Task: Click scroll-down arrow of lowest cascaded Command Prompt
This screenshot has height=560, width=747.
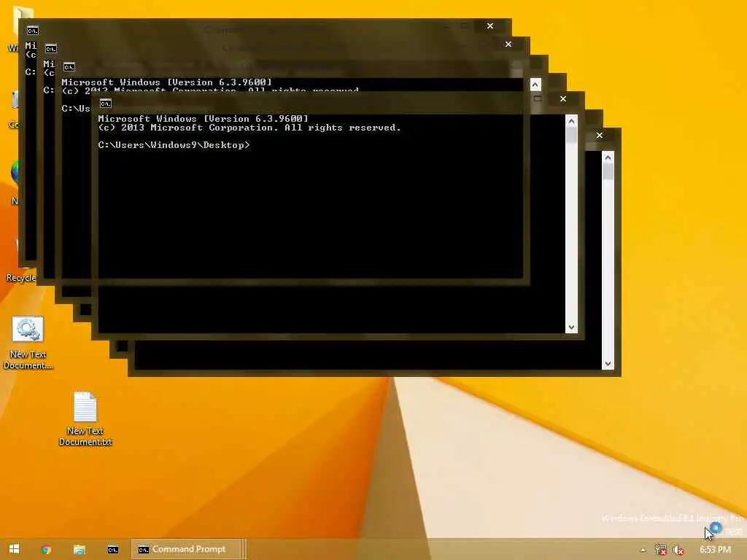Action: pos(608,364)
